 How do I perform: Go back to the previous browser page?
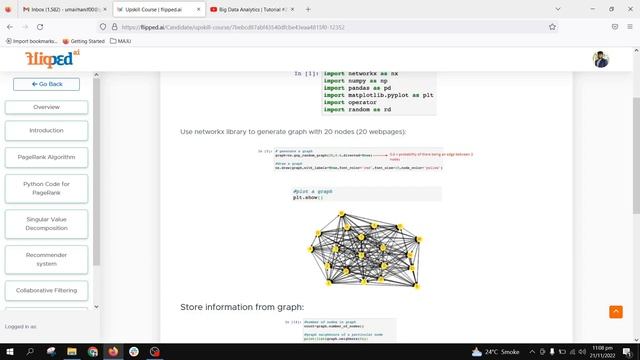click(x=10, y=27)
